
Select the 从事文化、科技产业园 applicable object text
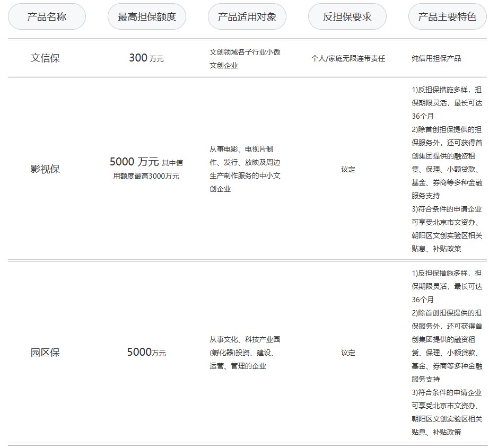244,353
